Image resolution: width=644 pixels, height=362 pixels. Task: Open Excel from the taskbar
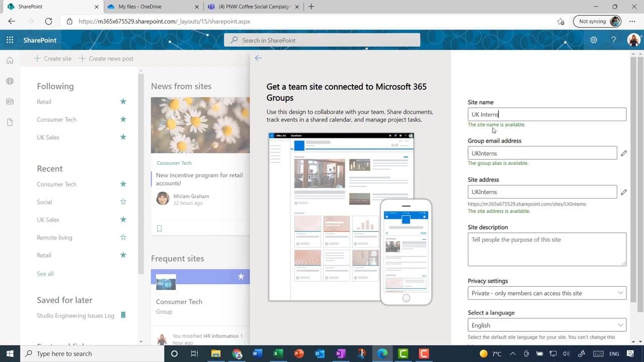pos(278,353)
